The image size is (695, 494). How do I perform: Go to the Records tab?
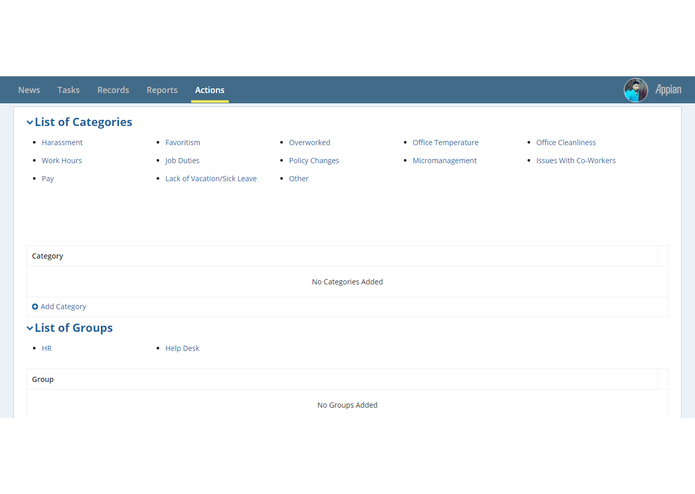click(113, 90)
